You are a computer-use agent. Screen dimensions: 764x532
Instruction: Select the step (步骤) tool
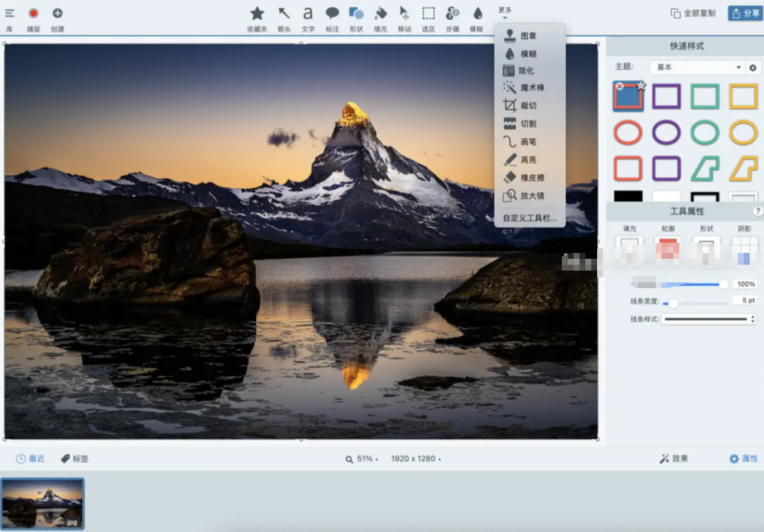[452, 20]
